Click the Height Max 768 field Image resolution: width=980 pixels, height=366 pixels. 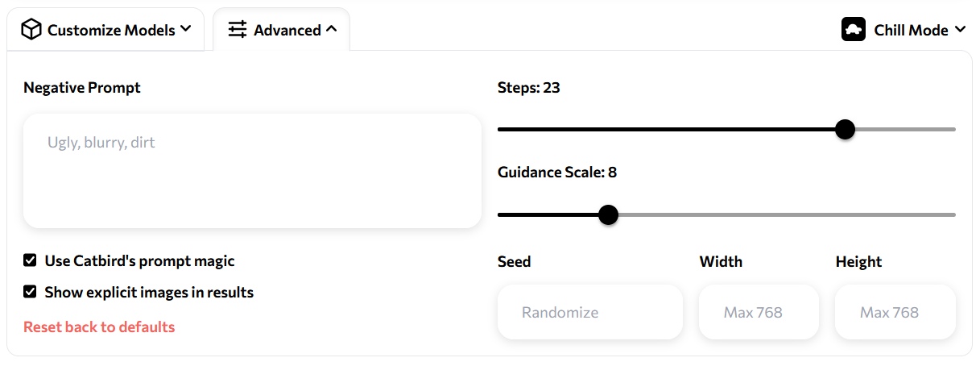click(895, 312)
